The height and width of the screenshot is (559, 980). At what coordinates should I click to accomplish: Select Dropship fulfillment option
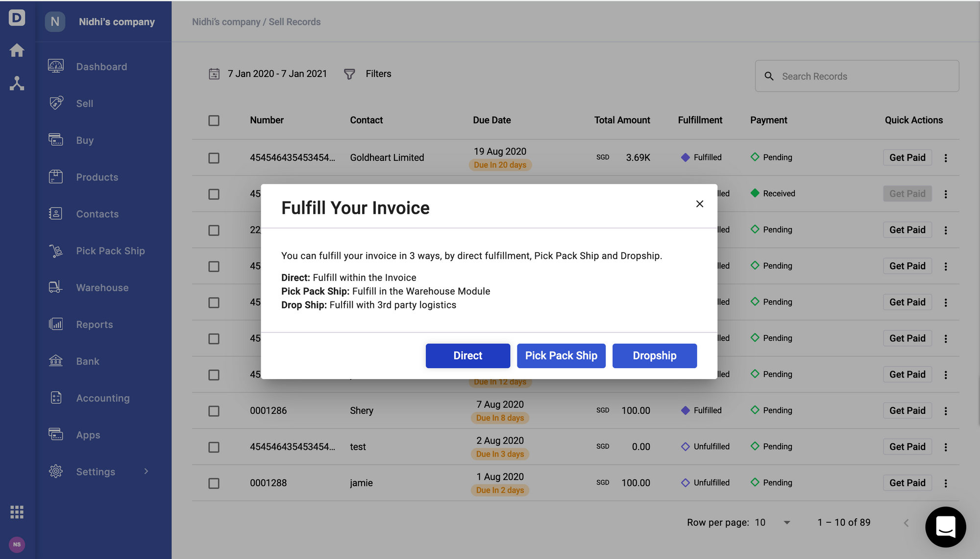coord(654,356)
